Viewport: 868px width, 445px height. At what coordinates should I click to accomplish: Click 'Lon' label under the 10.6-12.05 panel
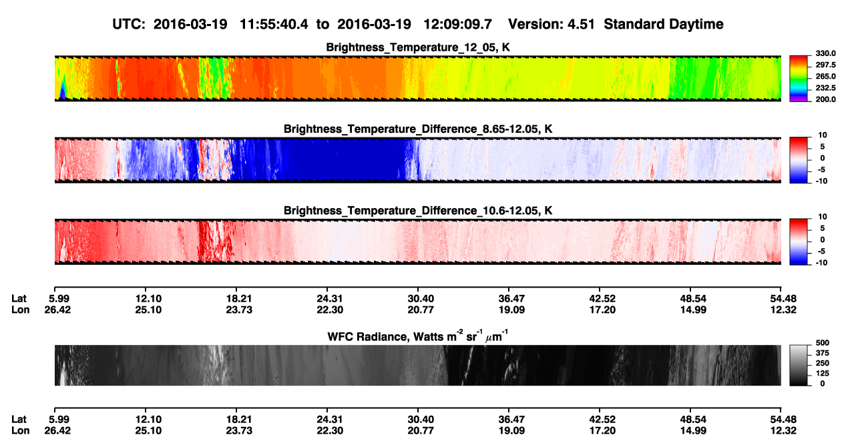[x=21, y=310]
